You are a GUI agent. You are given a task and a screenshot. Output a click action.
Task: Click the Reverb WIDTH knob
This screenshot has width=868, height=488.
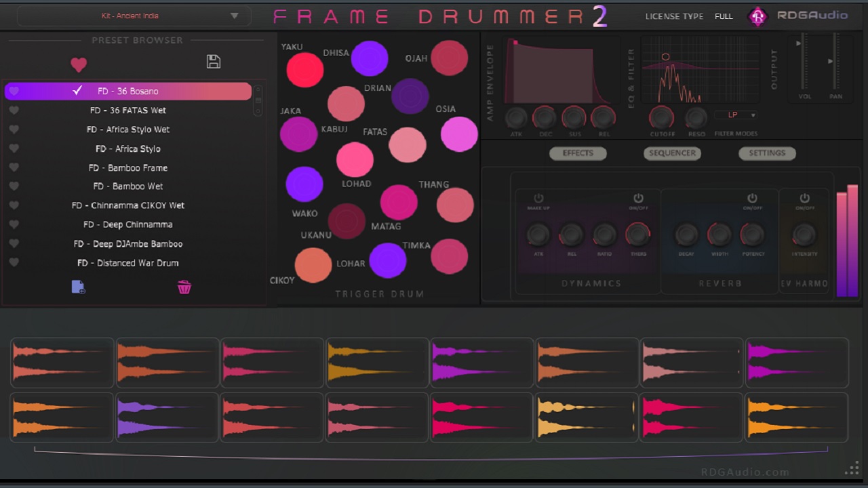tap(719, 235)
